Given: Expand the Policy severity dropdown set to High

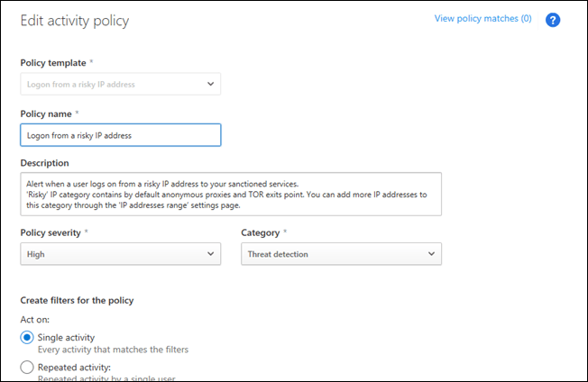Looking at the screenshot, I should coord(120,254).
